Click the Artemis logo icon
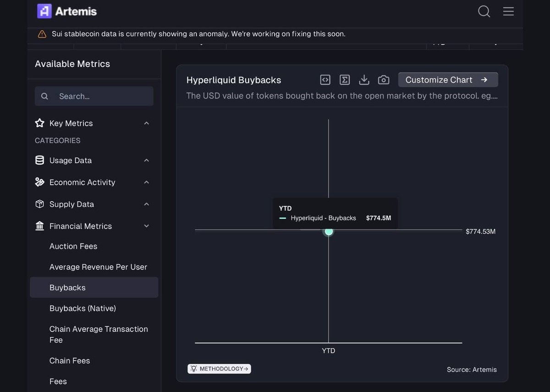The height and width of the screenshot is (392, 550). (x=44, y=11)
